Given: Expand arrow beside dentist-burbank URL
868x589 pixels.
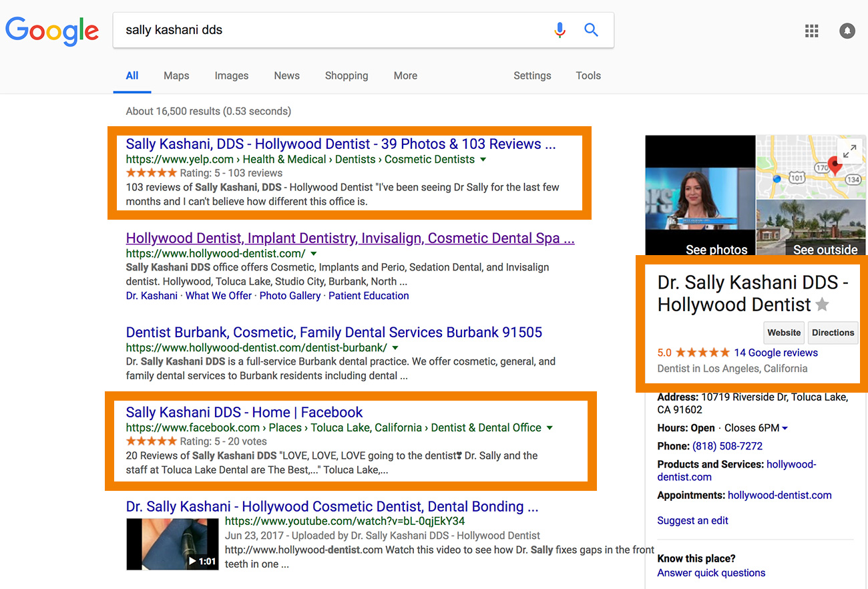Looking at the screenshot, I should [395, 348].
